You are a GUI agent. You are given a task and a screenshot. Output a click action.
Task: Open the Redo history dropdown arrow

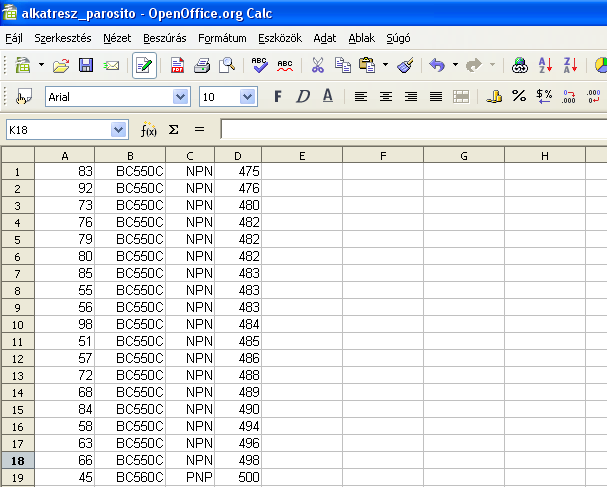tap(492, 65)
